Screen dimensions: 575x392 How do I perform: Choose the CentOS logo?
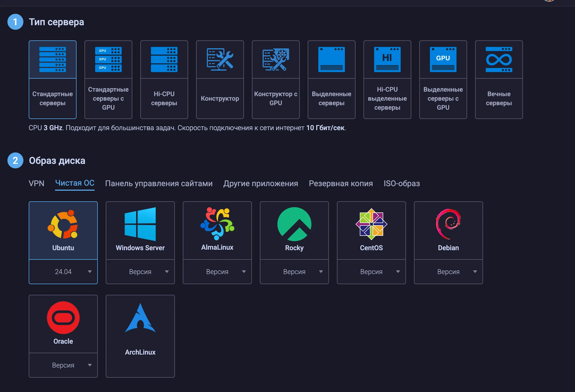pos(371,224)
